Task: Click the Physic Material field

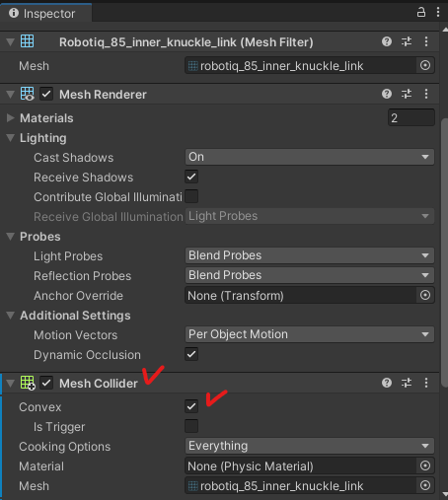Action: click(301, 465)
